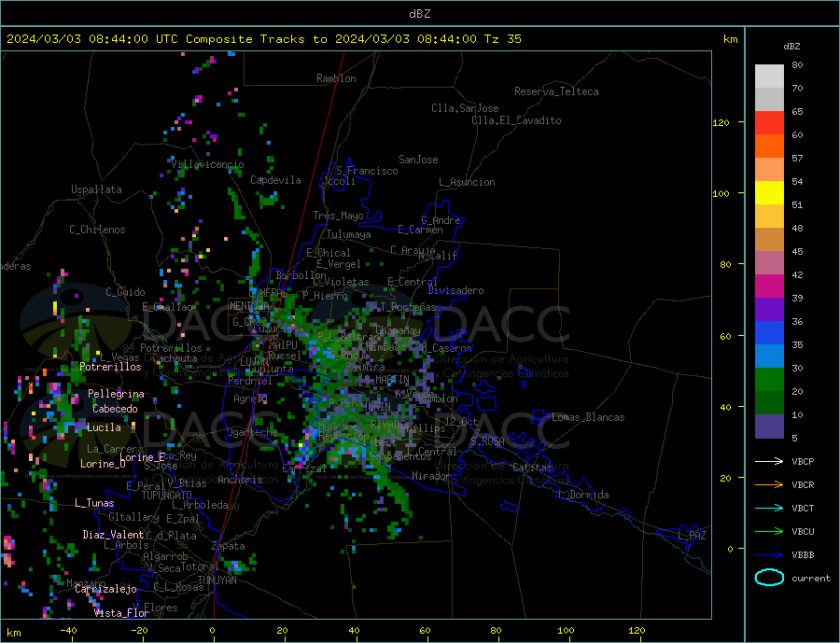Screen dimensions: 840x643
Task: Click the Diaz_Valent location label
Action: pos(113,535)
